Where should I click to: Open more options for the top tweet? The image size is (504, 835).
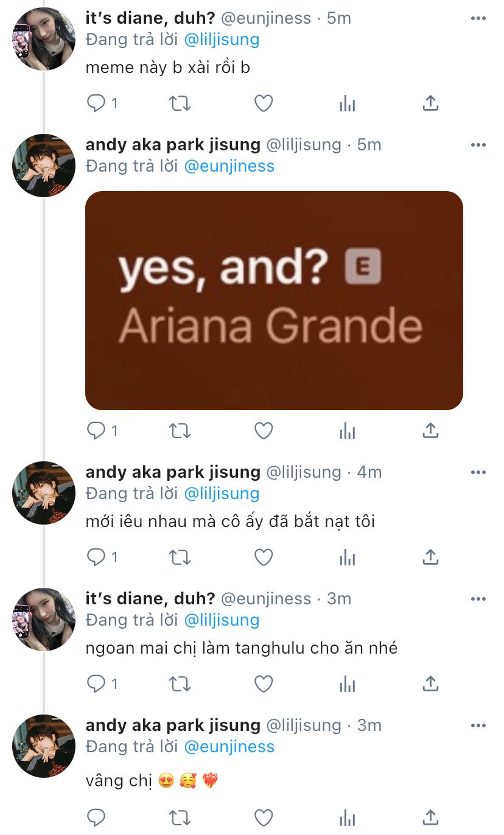coord(478,18)
